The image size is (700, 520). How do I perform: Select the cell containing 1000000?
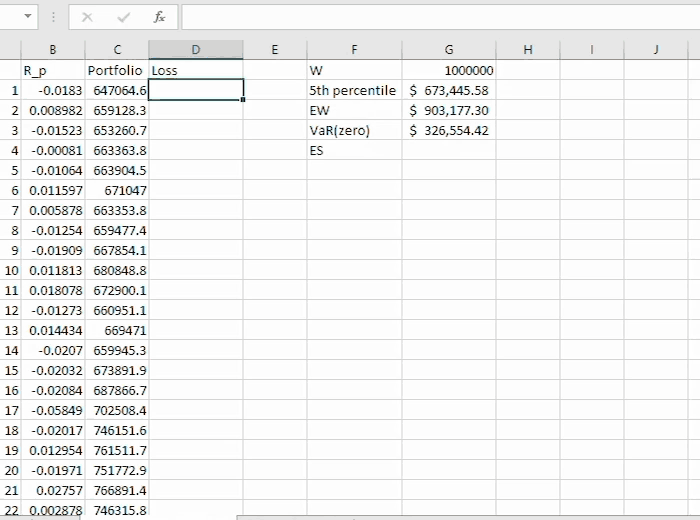tap(449, 70)
